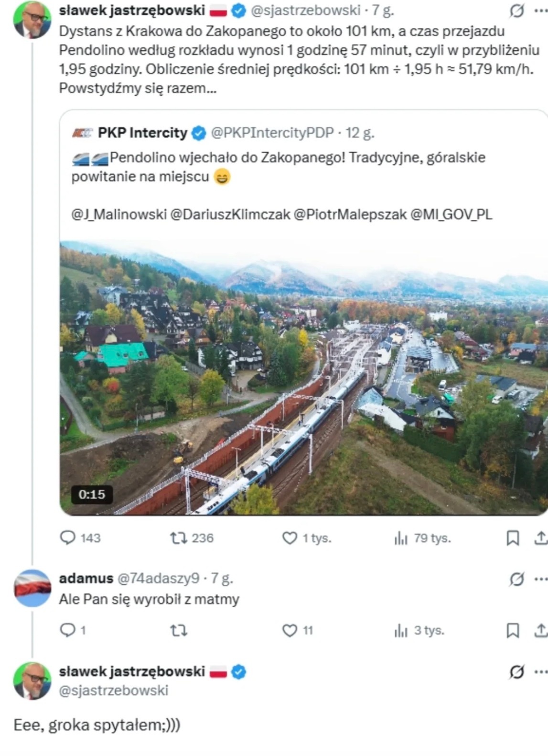The height and width of the screenshot is (756, 548).
Task: Open Grok icon on top tweet
Action: click(x=516, y=11)
